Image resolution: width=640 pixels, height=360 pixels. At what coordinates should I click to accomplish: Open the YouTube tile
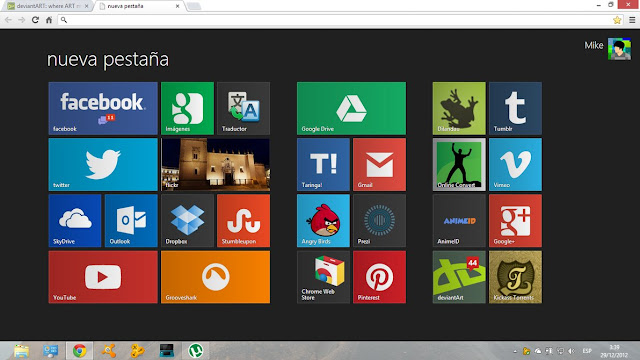103,277
